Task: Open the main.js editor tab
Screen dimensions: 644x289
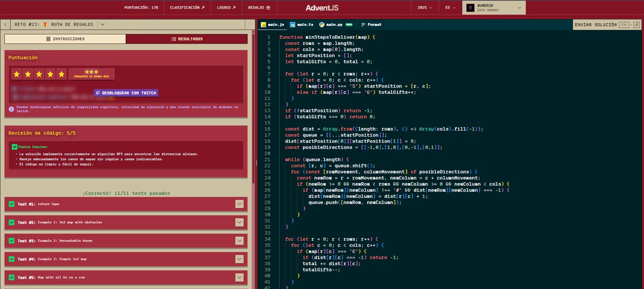Action: coord(272,25)
